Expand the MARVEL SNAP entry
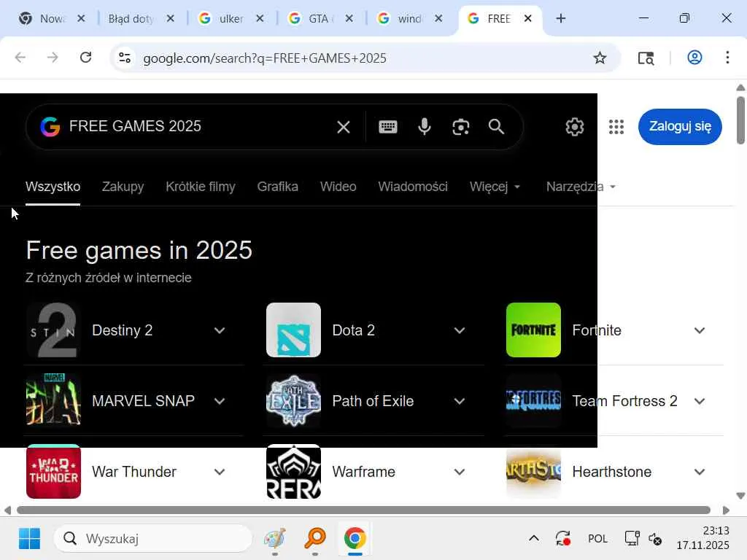The height and width of the screenshot is (560, 747). [220, 401]
